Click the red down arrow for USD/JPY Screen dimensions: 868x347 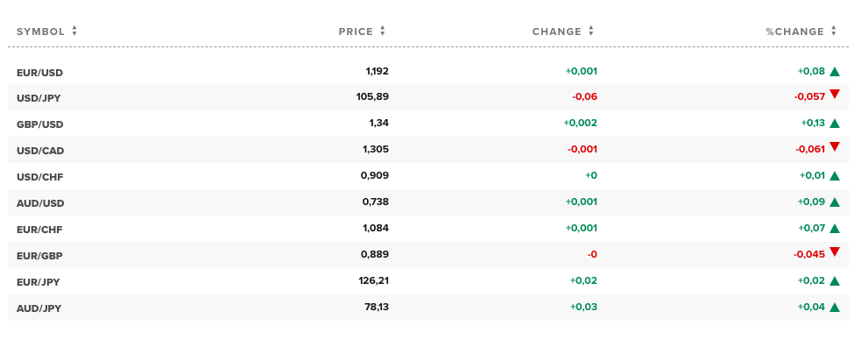tap(835, 94)
